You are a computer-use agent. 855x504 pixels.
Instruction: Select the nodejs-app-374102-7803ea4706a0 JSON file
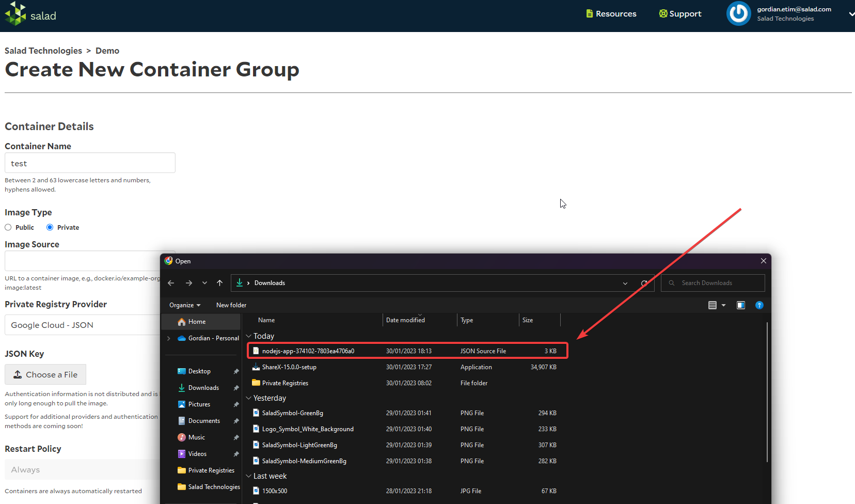point(407,351)
